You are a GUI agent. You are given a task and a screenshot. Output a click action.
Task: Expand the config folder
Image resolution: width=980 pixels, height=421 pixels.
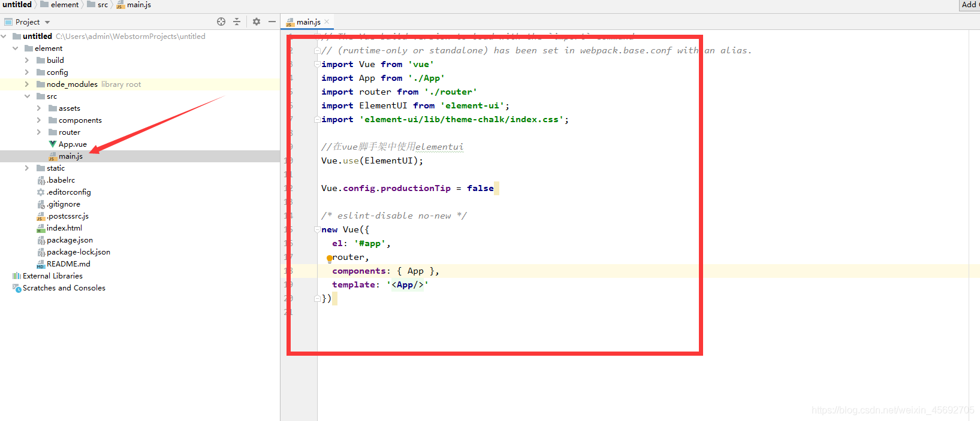click(27, 72)
